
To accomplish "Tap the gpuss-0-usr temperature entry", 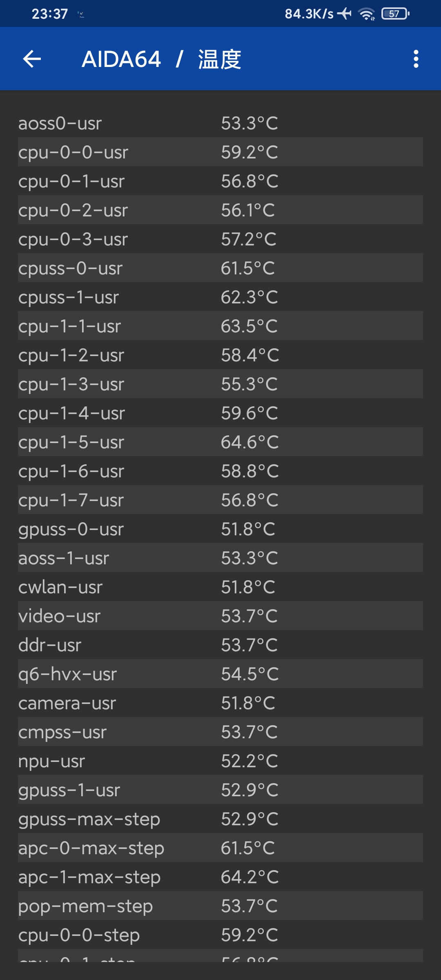I will pyautogui.click(x=220, y=529).
